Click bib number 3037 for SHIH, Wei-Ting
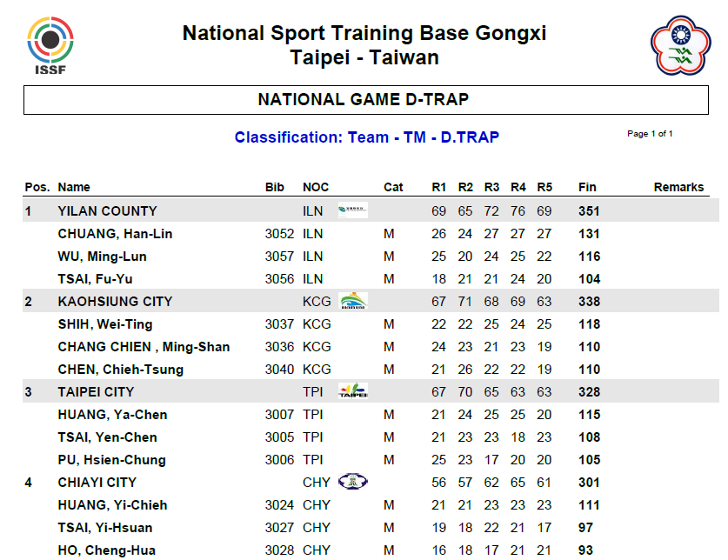This screenshot has height=560, width=728. pos(279,323)
